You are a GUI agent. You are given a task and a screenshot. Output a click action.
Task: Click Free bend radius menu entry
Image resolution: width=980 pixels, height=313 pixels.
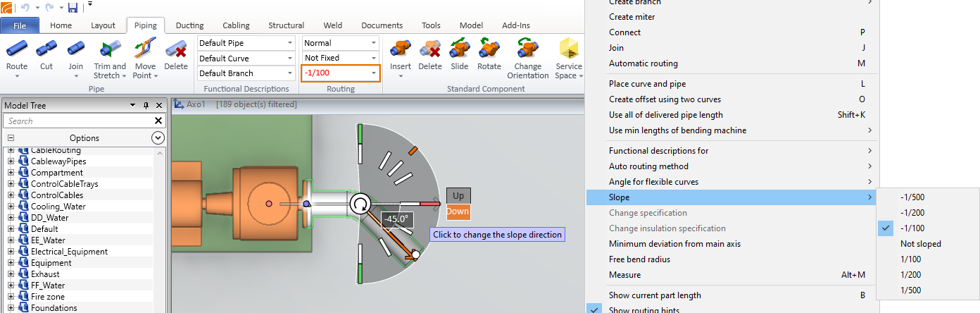pos(732,259)
